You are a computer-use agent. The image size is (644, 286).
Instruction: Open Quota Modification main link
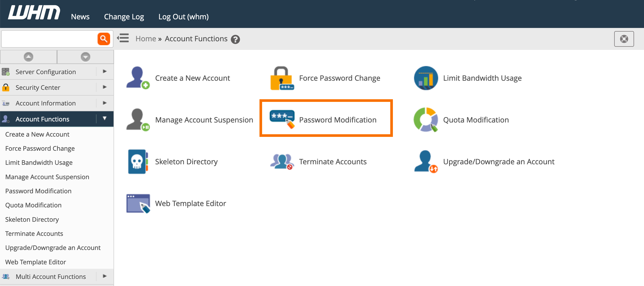pyautogui.click(x=476, y=120)
